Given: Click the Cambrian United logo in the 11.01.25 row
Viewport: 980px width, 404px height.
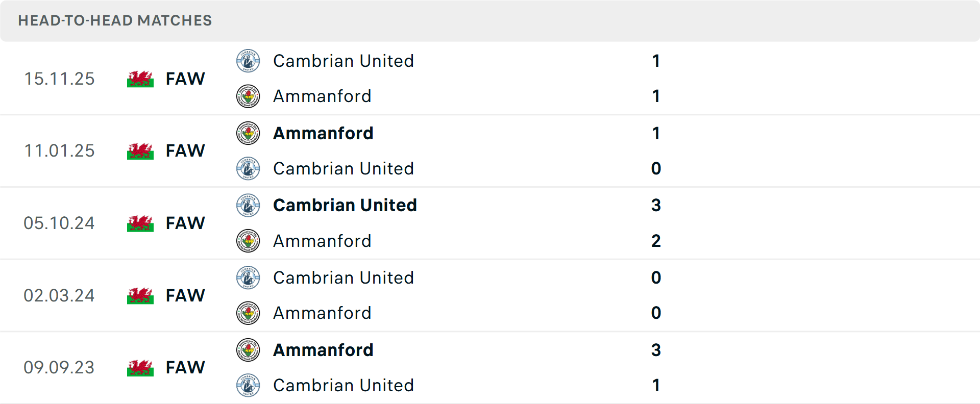Looking at the screenshot, I should click(x=249, y=168).
